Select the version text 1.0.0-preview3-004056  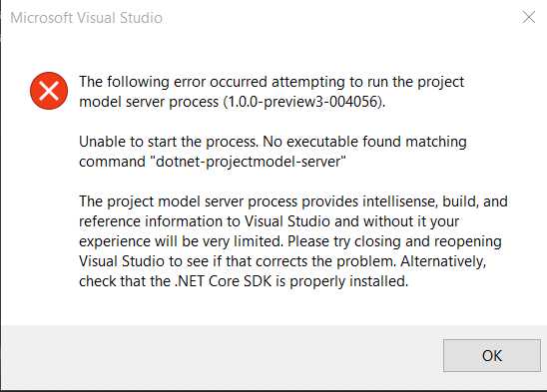[302, 102]
